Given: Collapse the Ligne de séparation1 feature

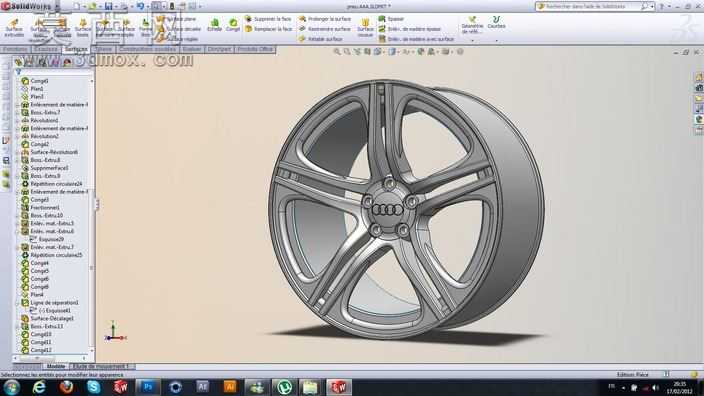Looking at the screenshot, I should pyautogui.click(x=18, y=303).
